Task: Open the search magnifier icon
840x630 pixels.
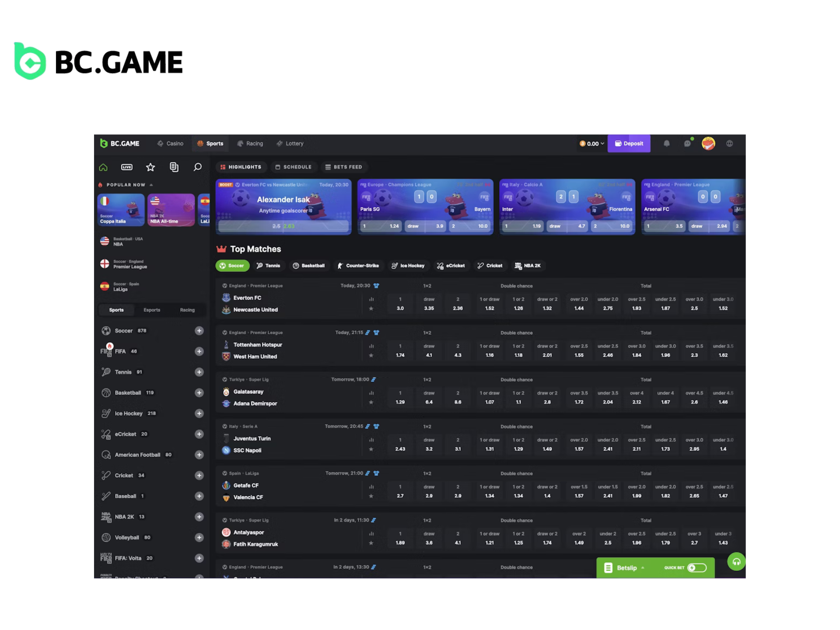Action: 198,167
